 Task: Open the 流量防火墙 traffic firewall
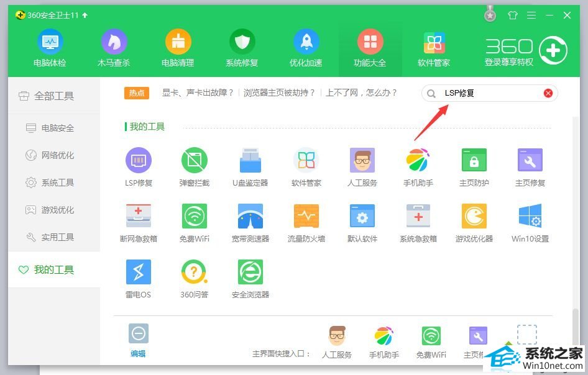306,223
